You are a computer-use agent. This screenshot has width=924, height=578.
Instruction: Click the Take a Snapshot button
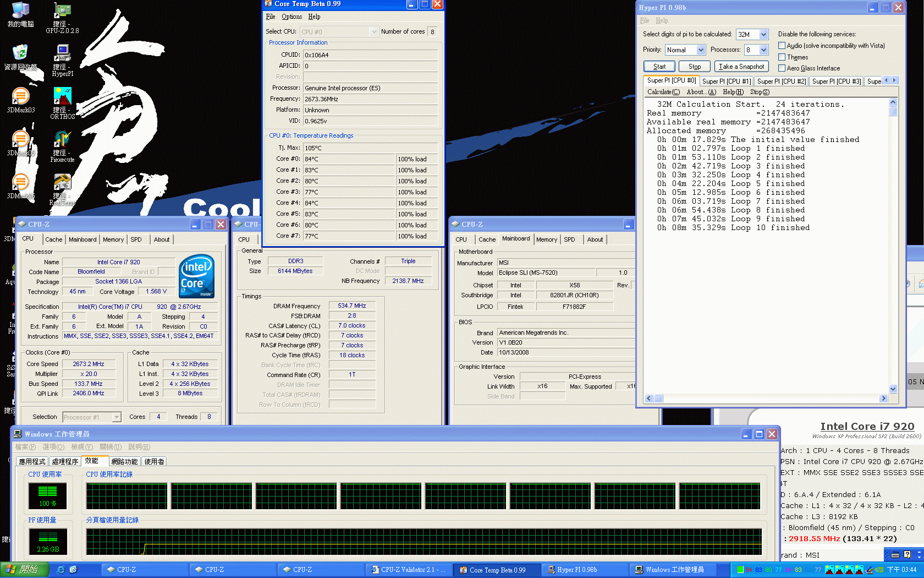[741, 67]
